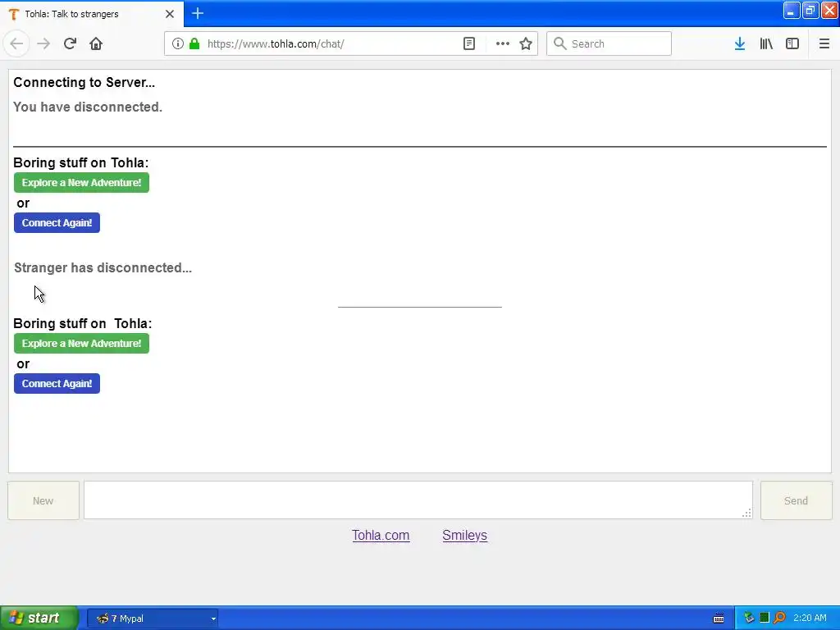Minimize the browser window
840x630 pixels.
click(792, 10)
